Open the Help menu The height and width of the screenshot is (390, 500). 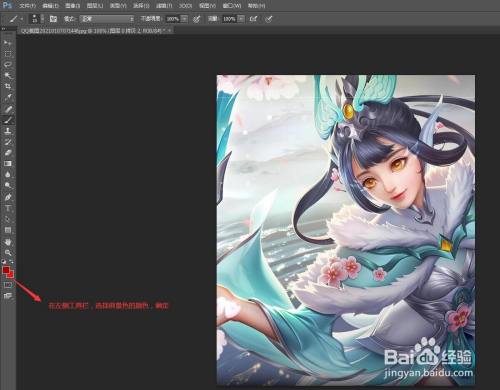[256, 6]
